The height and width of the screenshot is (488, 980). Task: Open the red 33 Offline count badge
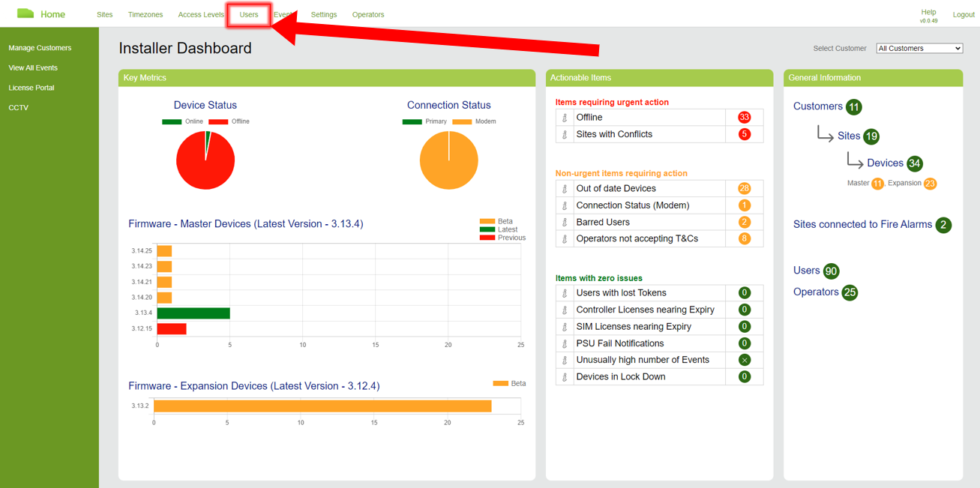pyautogui.click(x=745, y=117)
